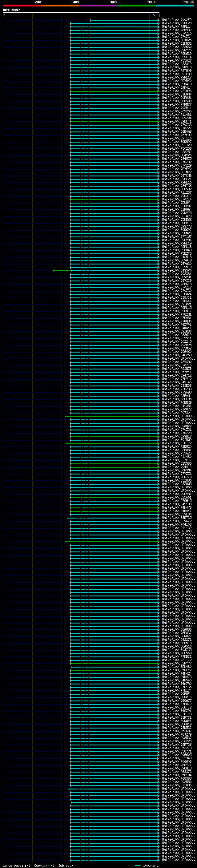This screenshot has height=868, width=197.
Task: Select the UniRef100_B5M4B0 label
Action: (x=176, y=667)
